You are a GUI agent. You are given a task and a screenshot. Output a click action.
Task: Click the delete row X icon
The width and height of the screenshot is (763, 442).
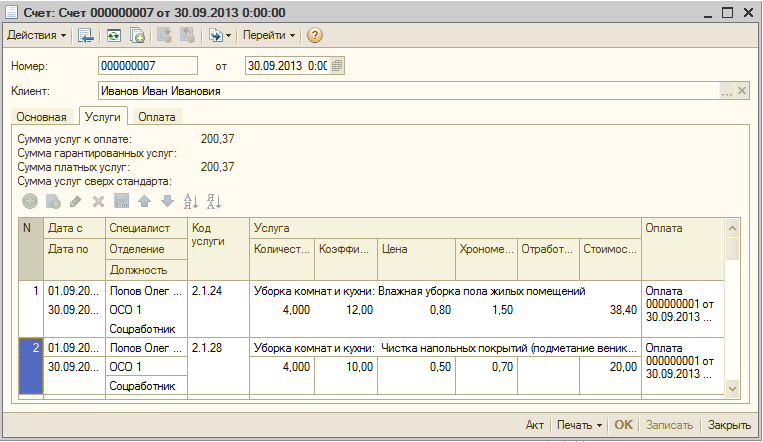coord(98,201)
